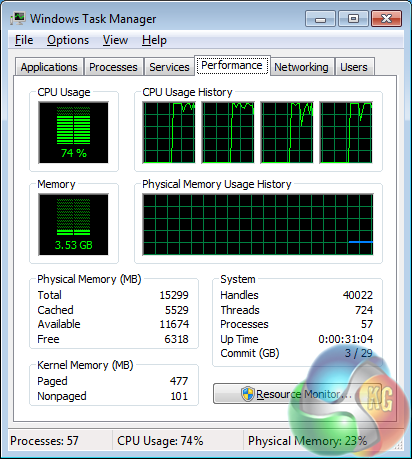Open the Help menu
Viewport: 412px width, 459px height.
tap(154, 40)
